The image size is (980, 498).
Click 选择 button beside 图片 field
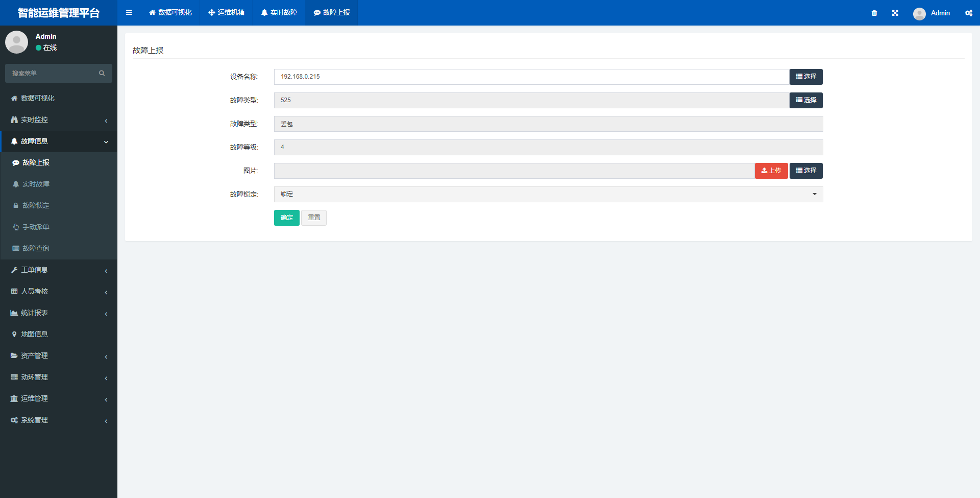[x=806, y=171]
